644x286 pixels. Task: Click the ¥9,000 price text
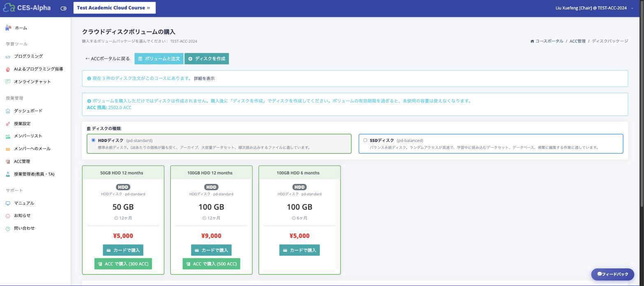click(211, 236)
